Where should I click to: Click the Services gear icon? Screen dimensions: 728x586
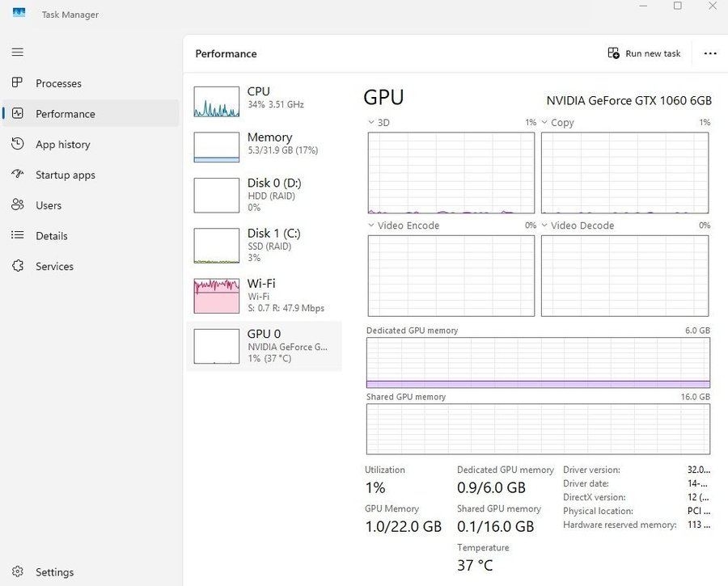pos(17,266)
